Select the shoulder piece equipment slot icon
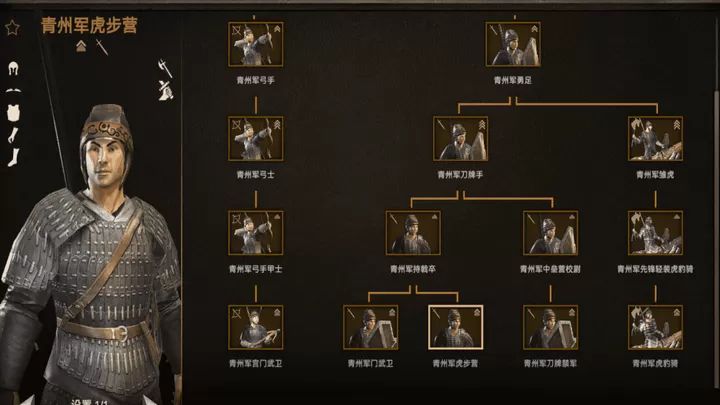Image resolution: width=720 pixels, height=405 pixels. pyautogui.click(x=13, y=91)
